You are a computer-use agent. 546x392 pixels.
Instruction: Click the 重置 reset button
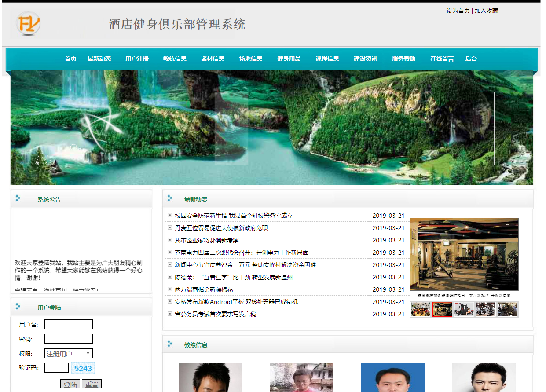pyautogui.click(x=92, y=384)
